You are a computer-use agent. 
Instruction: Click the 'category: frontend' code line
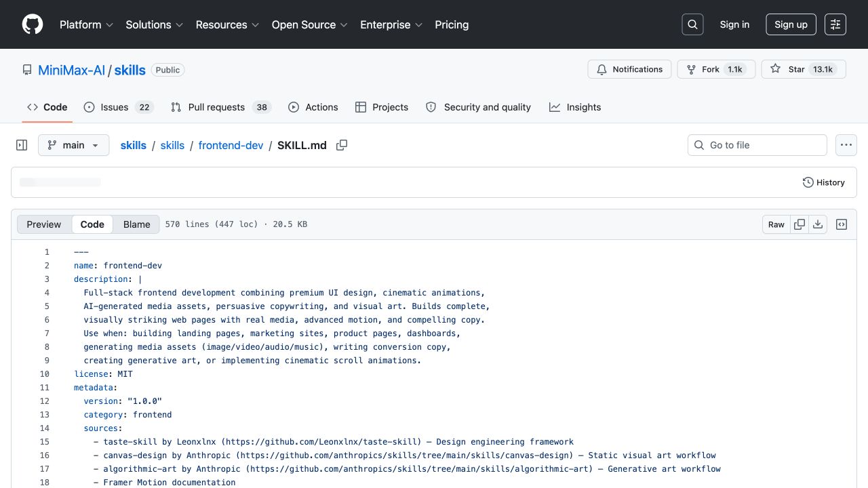[127, 415]
